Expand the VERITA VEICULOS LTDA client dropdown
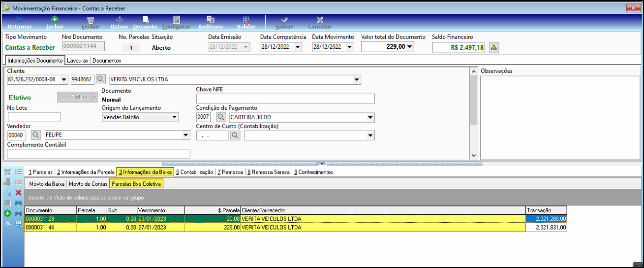 [x=357, y=80]
